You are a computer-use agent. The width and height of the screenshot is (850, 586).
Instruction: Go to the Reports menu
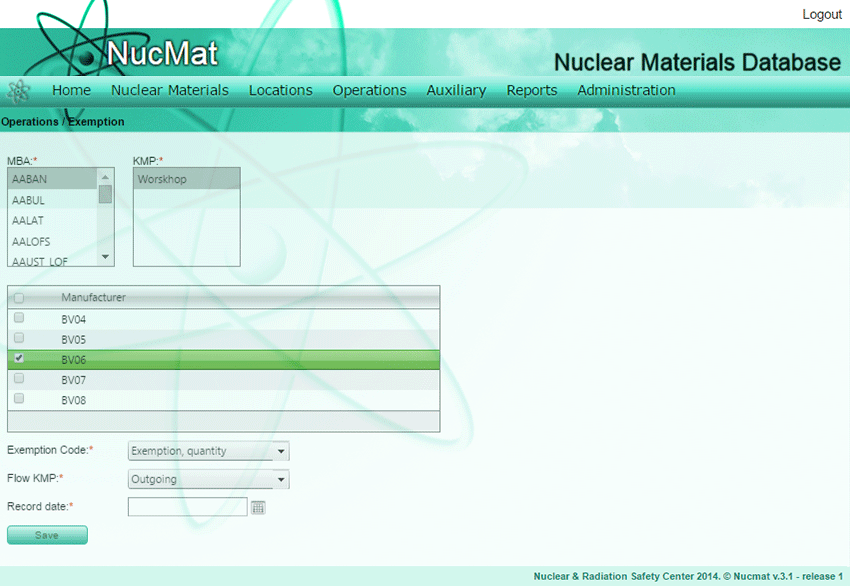(x=531, y=90)
